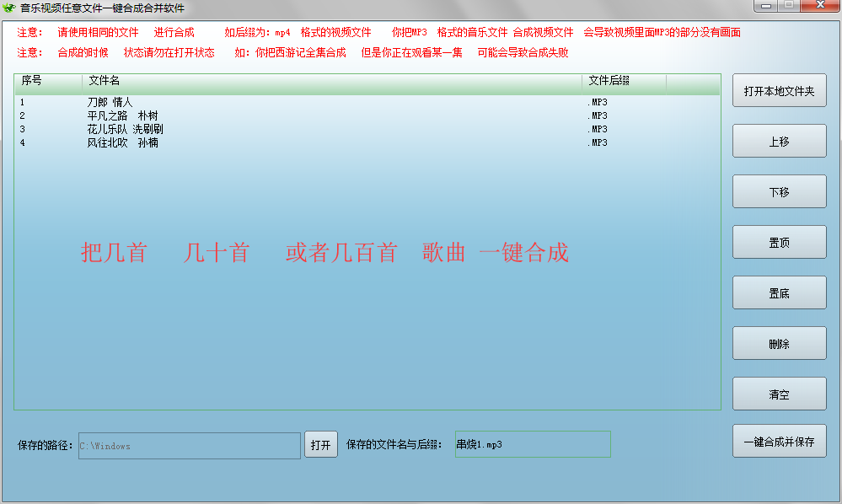The image size is (842, 504).
Task: Click the app icon in title bar
Action: coord(10,8)
